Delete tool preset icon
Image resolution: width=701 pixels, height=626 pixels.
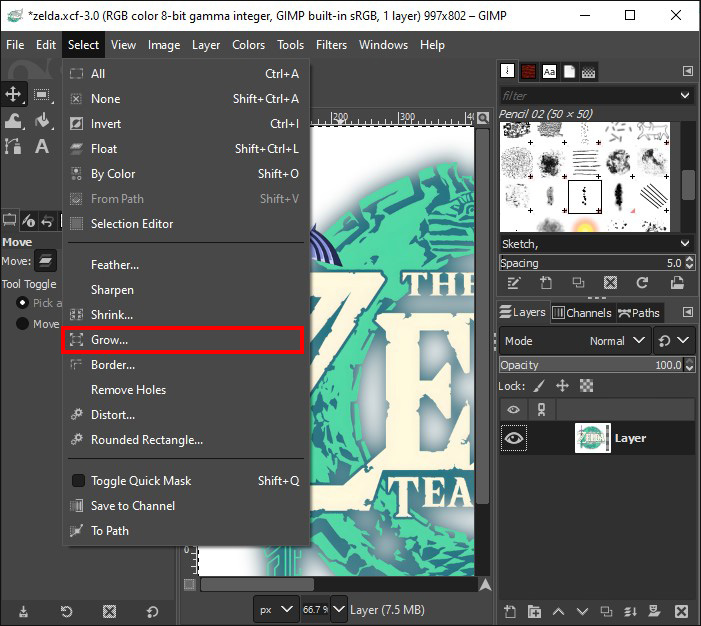click(109, 611)
